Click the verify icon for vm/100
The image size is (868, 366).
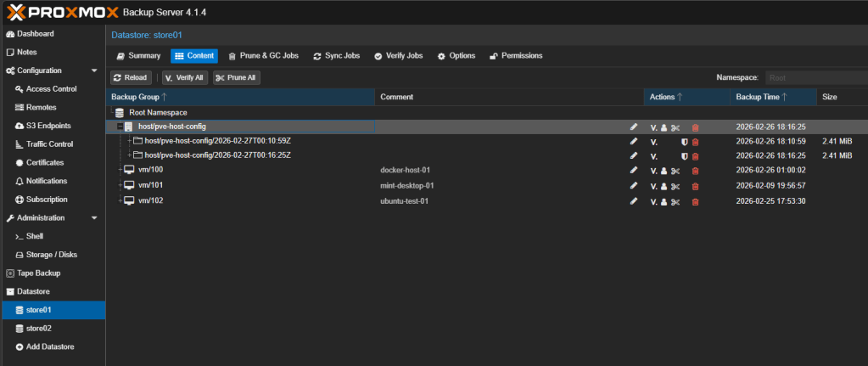coord(653,171)
